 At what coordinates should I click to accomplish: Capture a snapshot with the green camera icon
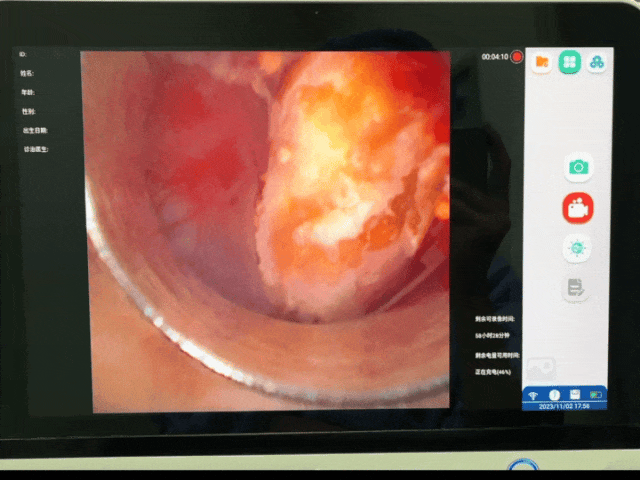[x=577, y=168]
